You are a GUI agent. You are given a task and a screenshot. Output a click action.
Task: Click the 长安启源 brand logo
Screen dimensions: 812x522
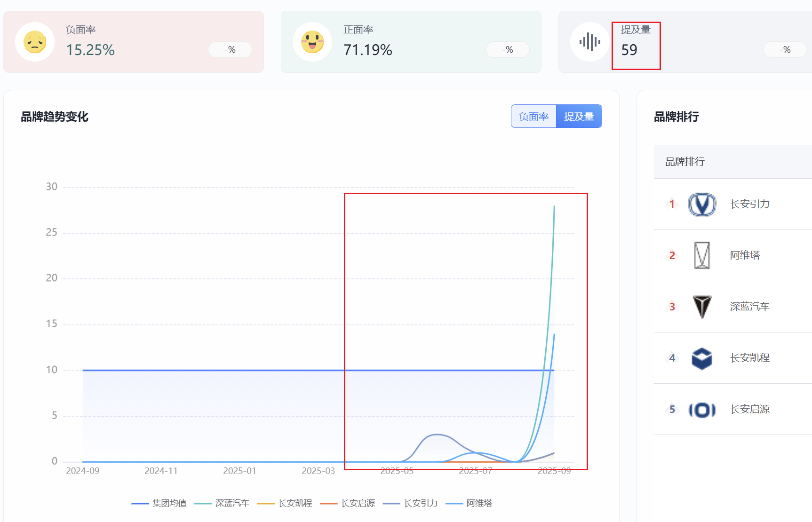(x=702, y=410)
